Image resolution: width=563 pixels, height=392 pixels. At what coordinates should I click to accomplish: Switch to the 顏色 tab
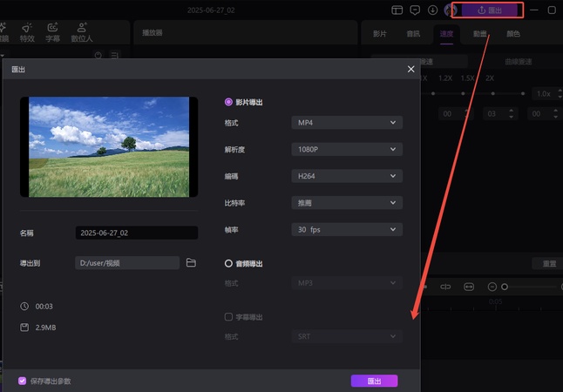coord(512,34)
